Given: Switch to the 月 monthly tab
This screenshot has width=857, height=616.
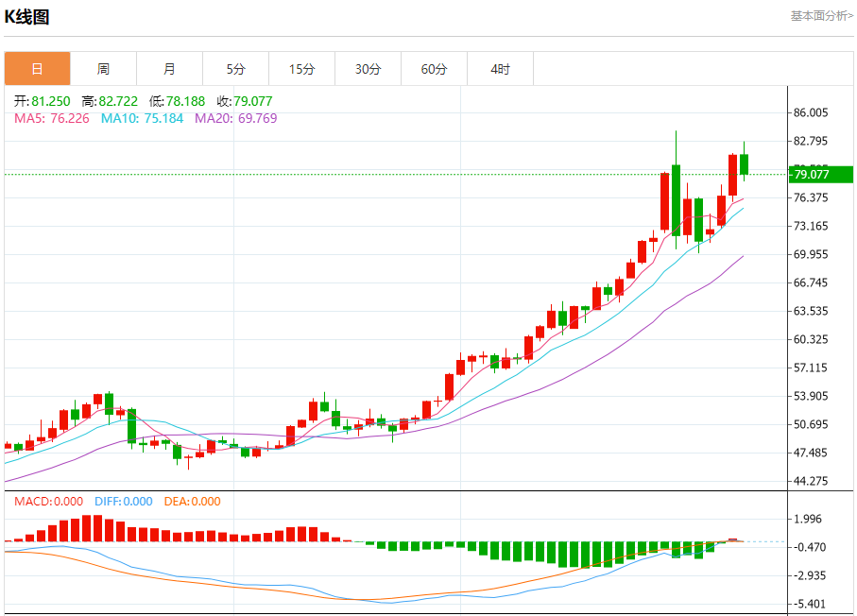Looking at the screenshot, I should (x=169, y=69).
